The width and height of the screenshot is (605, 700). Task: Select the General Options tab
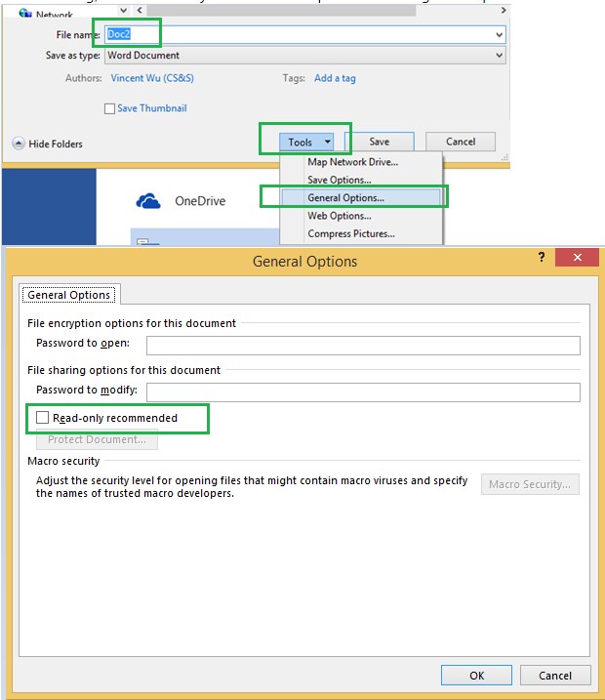(68, 295)
